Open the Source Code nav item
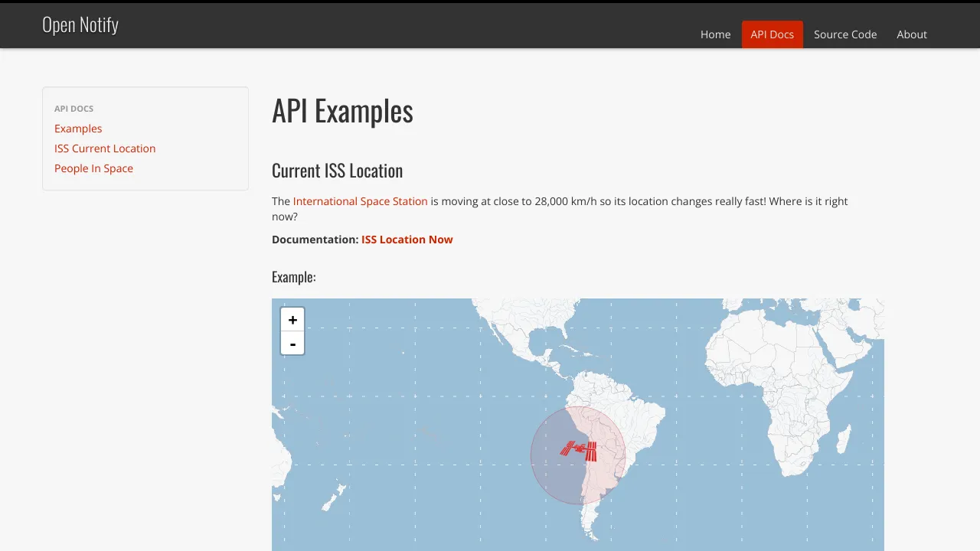980x551 pixels. coord(845,34)
